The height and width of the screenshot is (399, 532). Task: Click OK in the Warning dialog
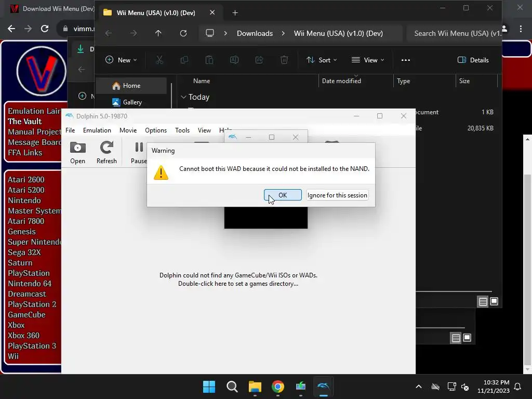[283, 195]
